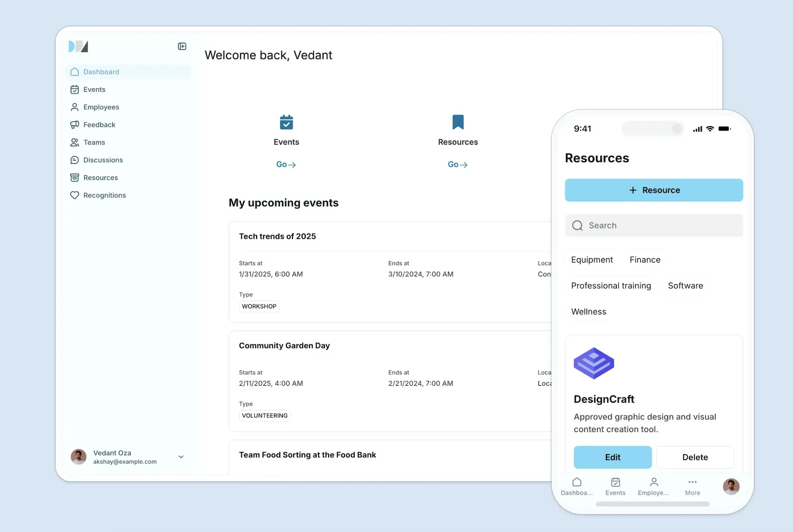Viewport: 793px width, 532px height.
Task: Click the 3/10/2024, 7:00 AM end time
Action: [421, 274]
